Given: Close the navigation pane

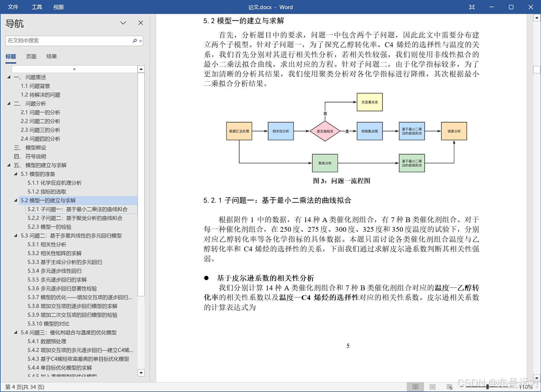Looking at the screenshot, I should [141, 23].
